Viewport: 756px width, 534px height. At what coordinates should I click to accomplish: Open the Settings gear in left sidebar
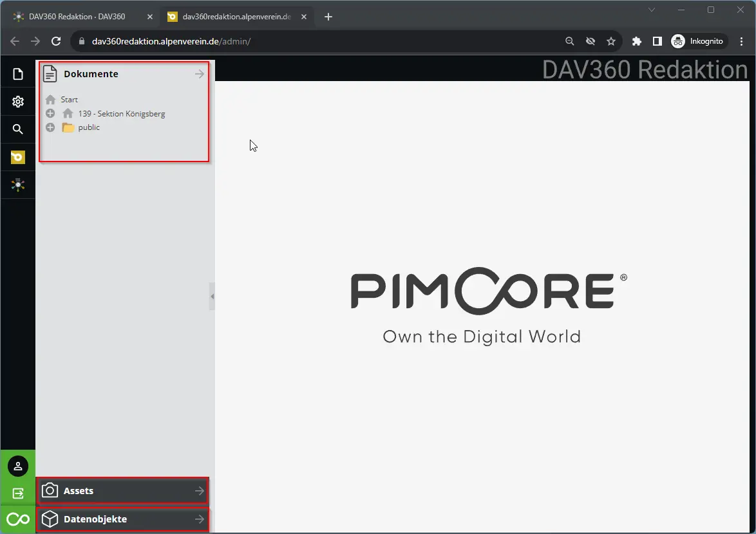coord(18,102)
